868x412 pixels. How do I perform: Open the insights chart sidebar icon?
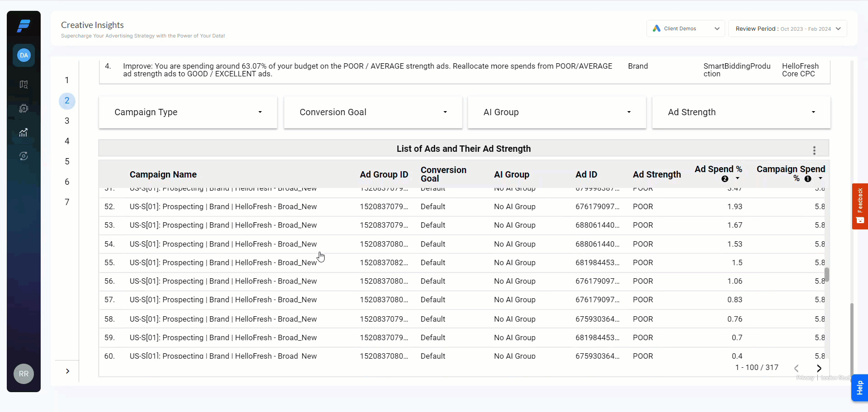[24, 132]
